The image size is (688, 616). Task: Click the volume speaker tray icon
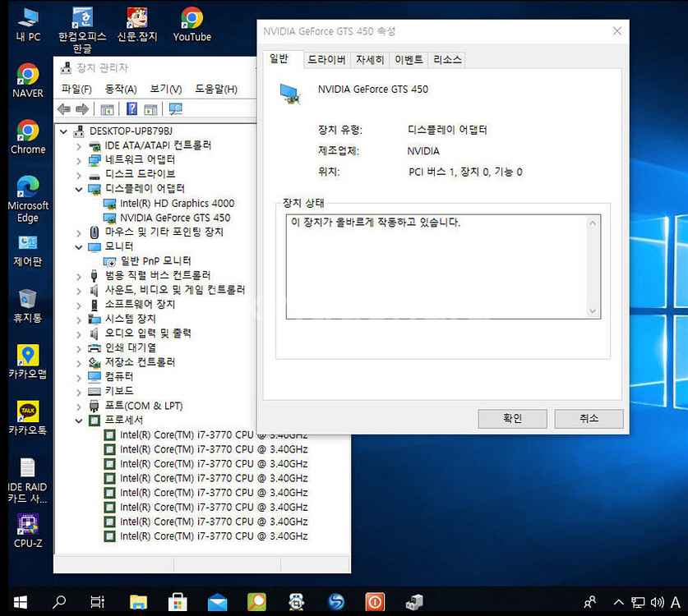click(657, 602)
